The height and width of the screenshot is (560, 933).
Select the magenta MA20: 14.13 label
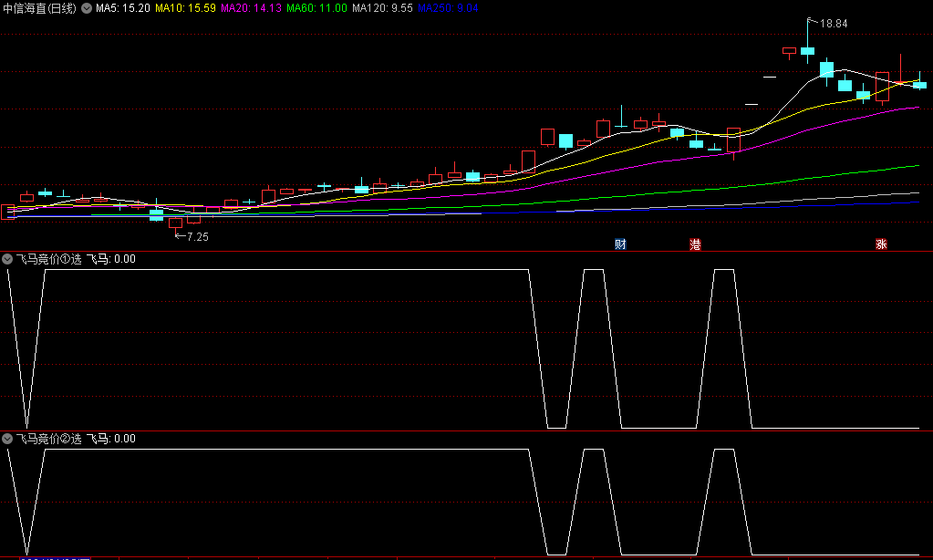click(x=251, y=8)
